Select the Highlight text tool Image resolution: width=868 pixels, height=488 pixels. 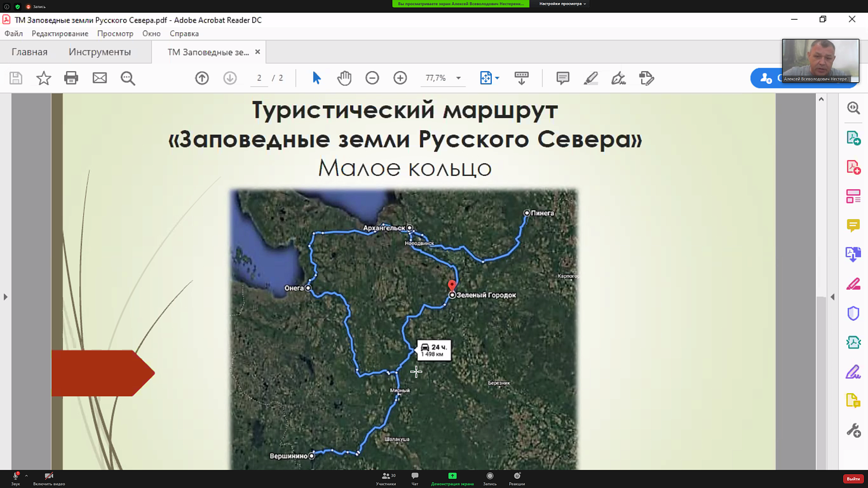[x=590, y=78]
